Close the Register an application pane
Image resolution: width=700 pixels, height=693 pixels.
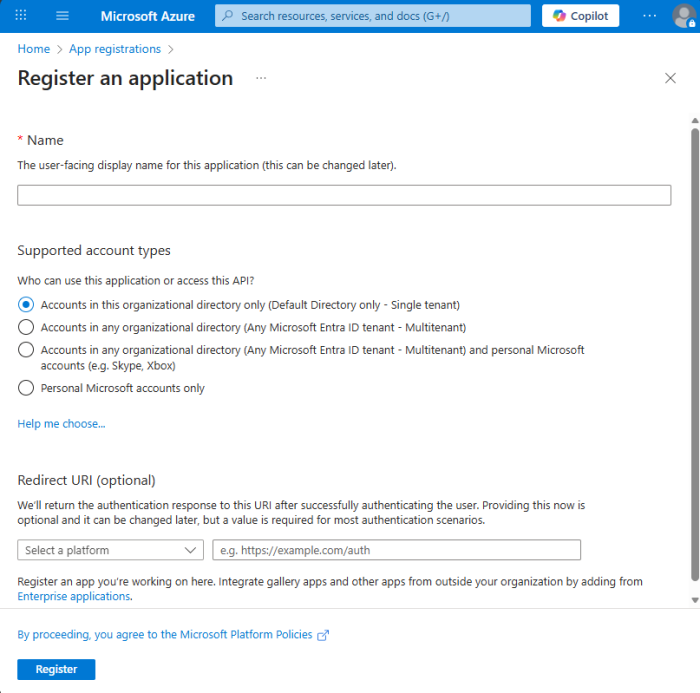[670, 78]
